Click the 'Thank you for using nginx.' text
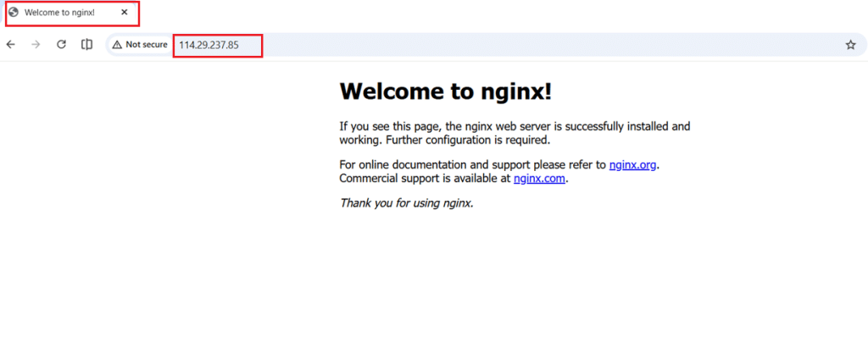 pyautogui.click(x=407, y=202)
